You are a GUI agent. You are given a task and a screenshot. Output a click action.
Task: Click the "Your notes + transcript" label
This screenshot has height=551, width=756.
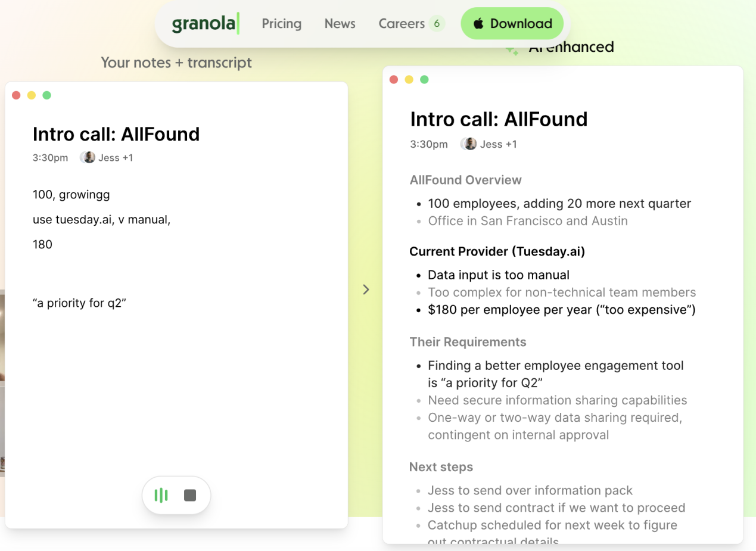tap(176, 63)
